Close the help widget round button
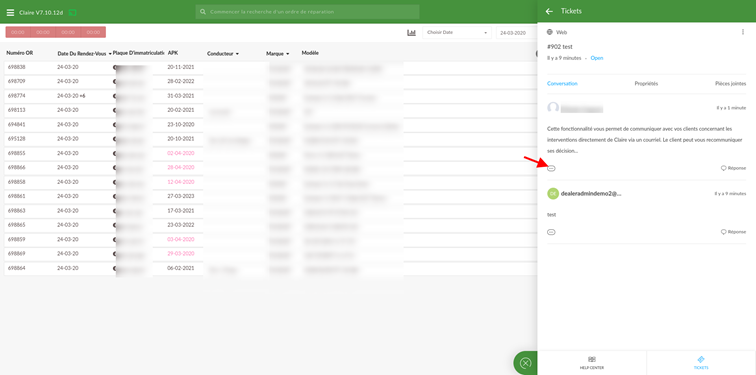Image resolution: width=756 pixels, height=375 pixels. click(x=526, y=363)
